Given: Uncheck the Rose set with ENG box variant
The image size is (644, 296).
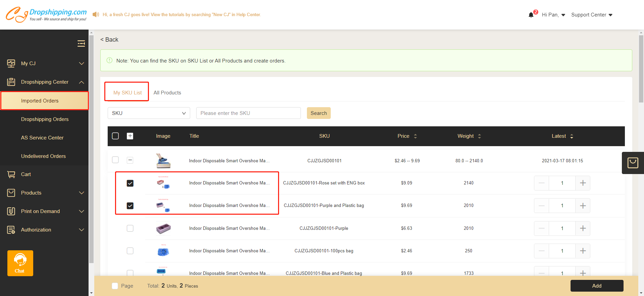Looking at the screenshot, I should coord(130,183).
